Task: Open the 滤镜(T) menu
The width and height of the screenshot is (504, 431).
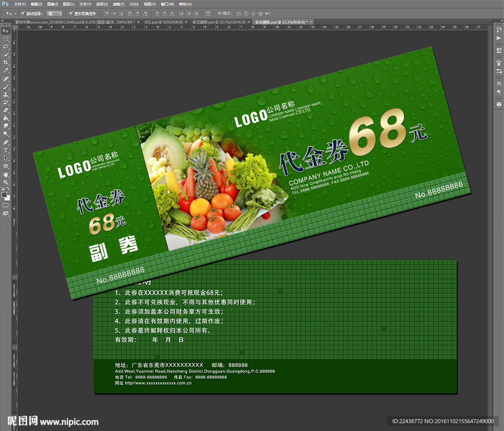Action: (119, 4)
